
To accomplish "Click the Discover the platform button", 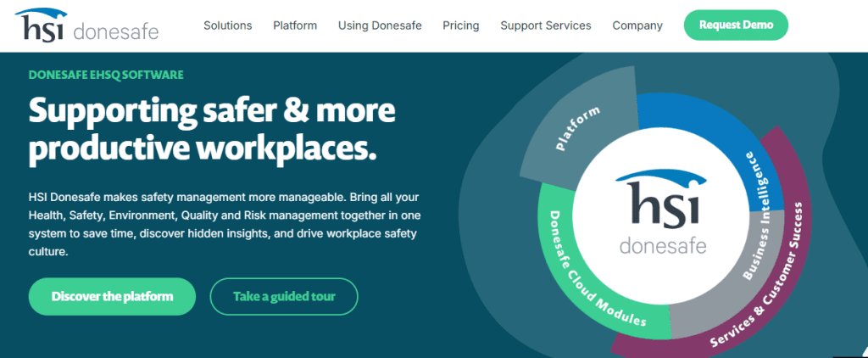I will click(x=112, y=296).
